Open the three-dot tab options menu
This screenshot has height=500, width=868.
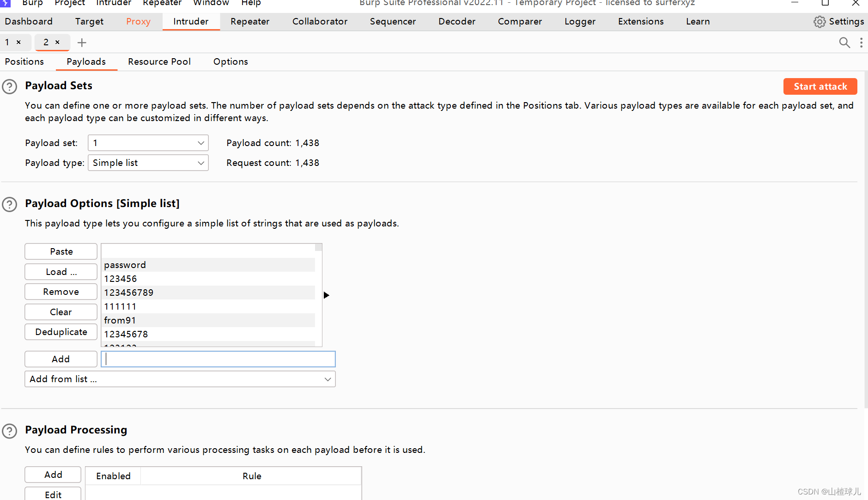click(x=861, y=43)
